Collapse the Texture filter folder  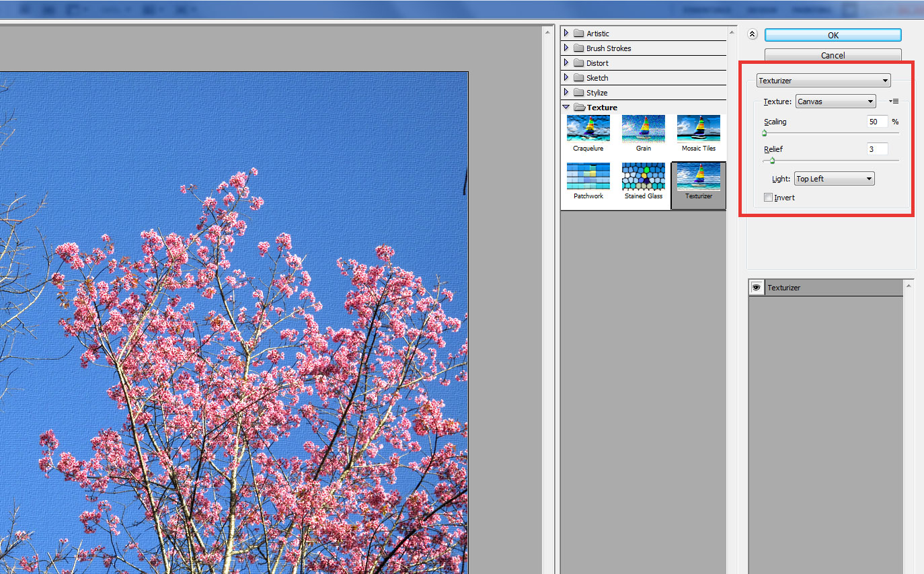(x=566, y=108)
